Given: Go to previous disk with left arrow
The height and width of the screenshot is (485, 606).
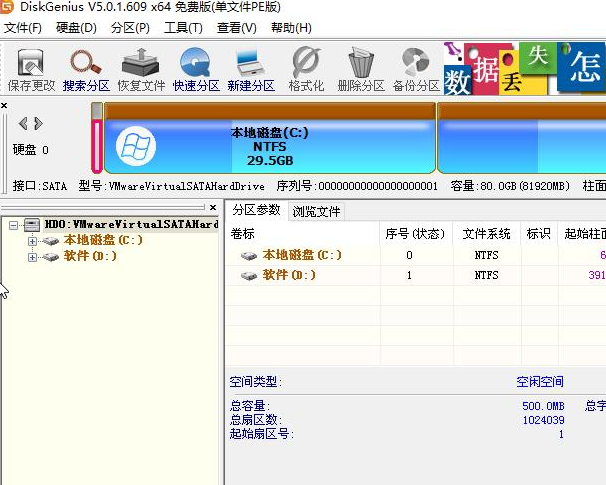Looking at the screenshot, I should tap(24, 124).
